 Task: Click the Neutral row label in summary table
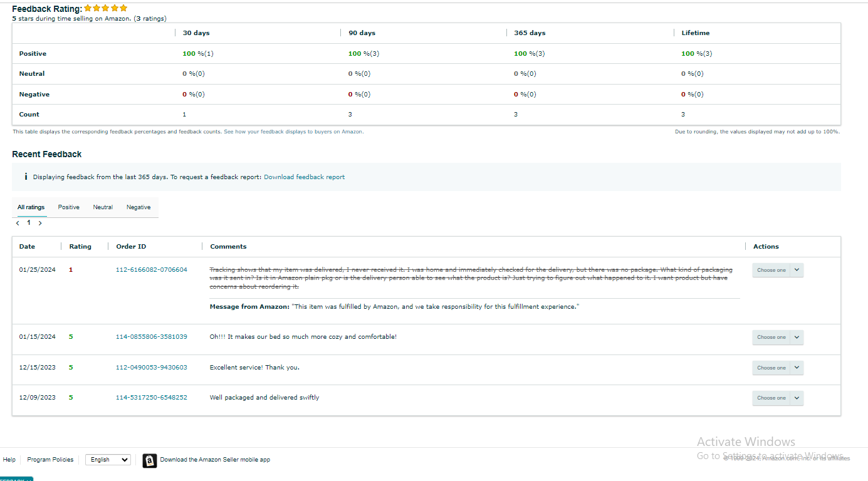32,74
